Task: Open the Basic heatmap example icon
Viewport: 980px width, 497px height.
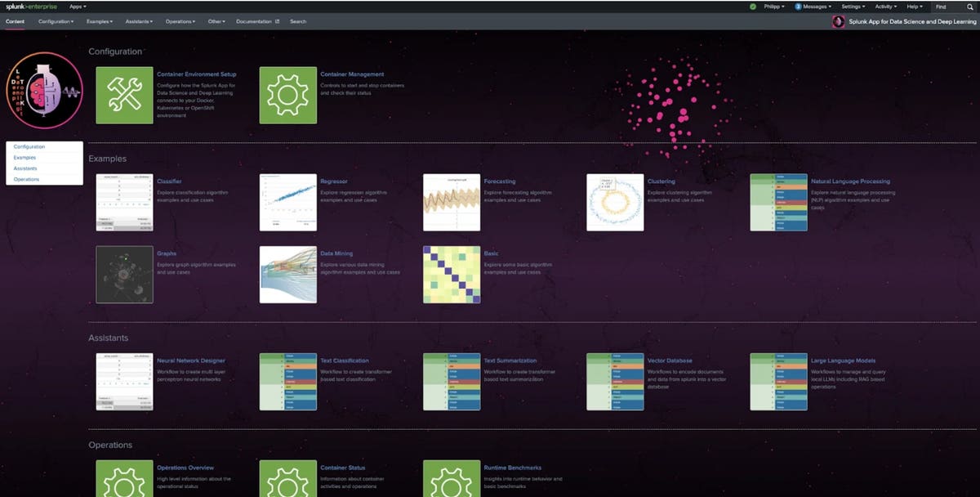Action: coord(451,274)
